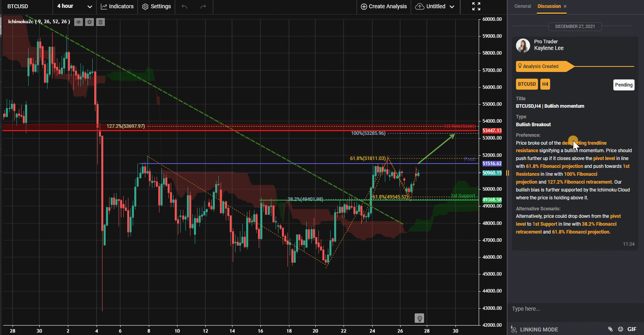Click 'descending trendline' link text

pyautogui.click(x=584, y=143)
